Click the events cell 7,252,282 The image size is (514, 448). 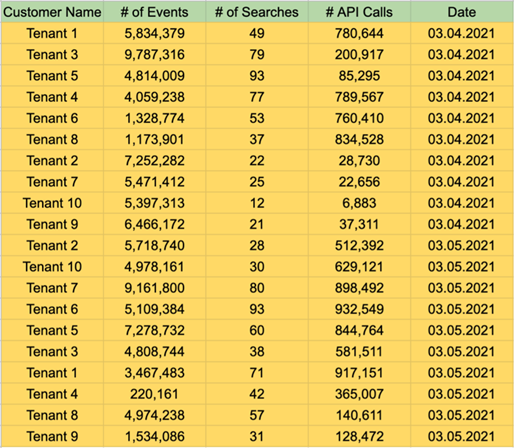[x=155, y=161]
